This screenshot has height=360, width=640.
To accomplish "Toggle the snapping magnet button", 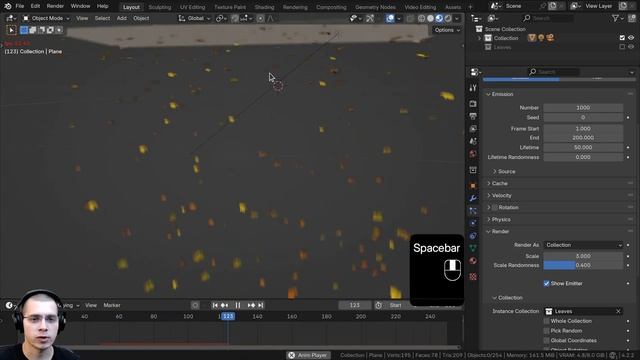I will click(234, 18).
